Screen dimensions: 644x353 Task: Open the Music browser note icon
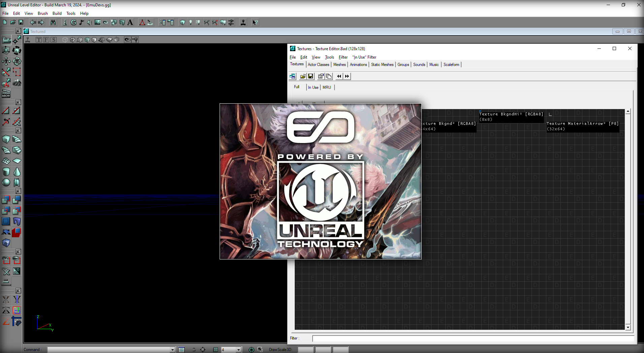[x=82, y=22]
